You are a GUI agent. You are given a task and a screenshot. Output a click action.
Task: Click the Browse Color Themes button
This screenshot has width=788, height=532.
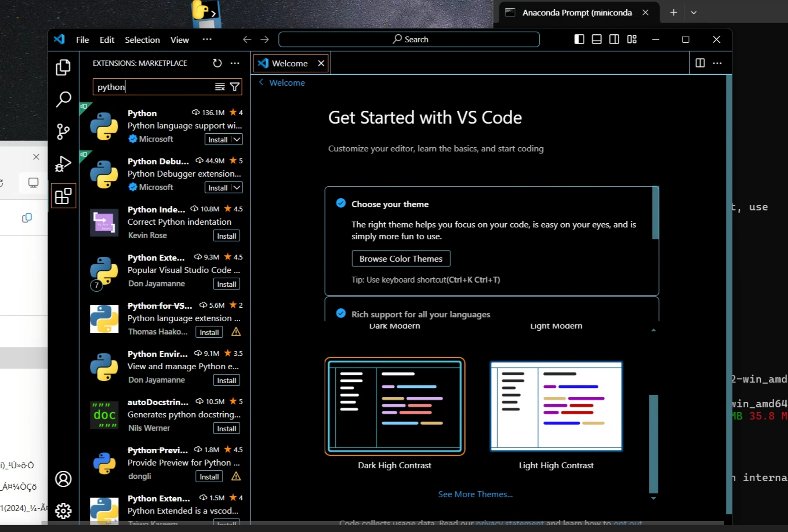[401, 259]
